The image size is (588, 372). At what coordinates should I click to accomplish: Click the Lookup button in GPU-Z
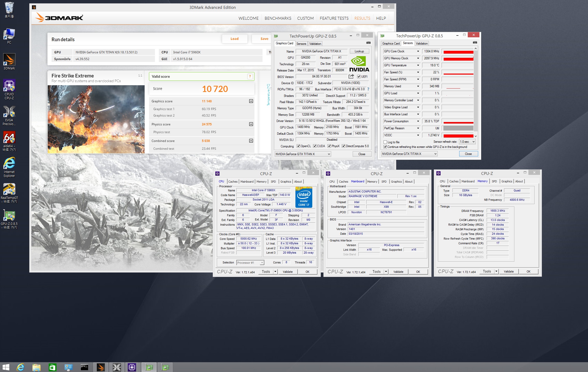(x=359, y=51)
